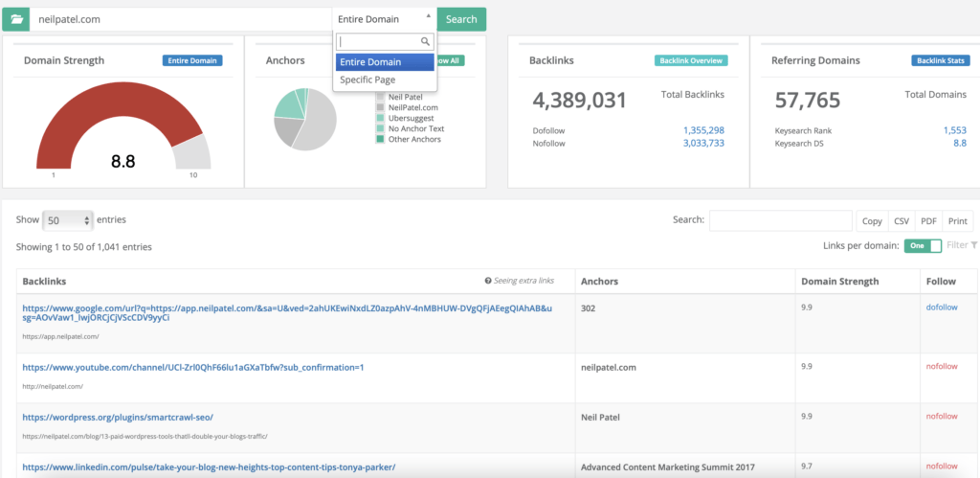Click Showing 1 to 50 of 1,041 entries text
Screen dimensions: 980x478
tap(84, 247)
